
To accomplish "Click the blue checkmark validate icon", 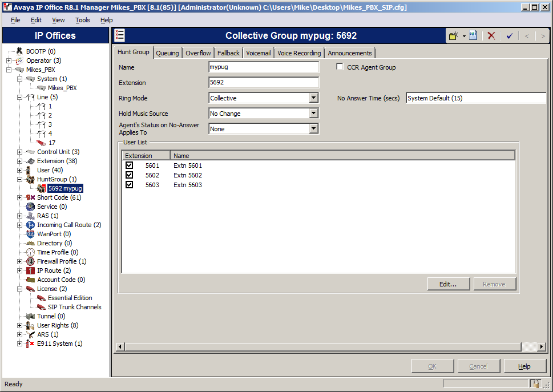I will (509, 35).
